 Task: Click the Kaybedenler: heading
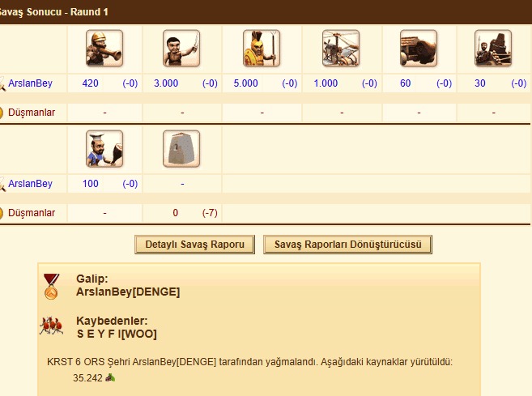(112, 321)
